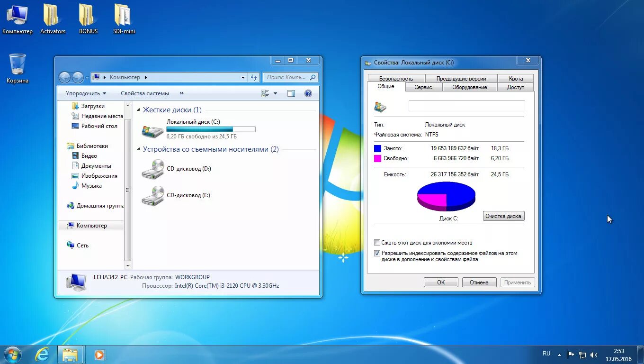644x364 pixels.
Task: Open the view options dropdown arrow
Action: (x=275, y=93)
